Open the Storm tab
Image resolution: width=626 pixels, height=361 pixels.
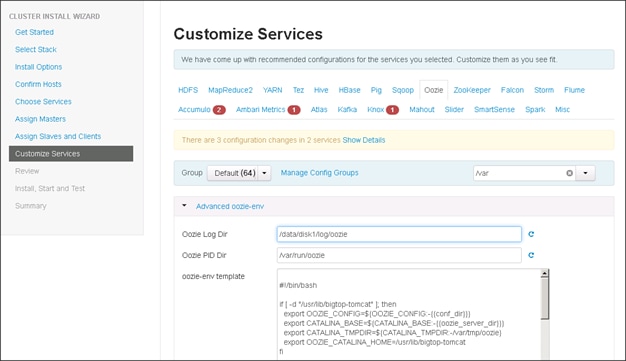(x=544, y=90)
